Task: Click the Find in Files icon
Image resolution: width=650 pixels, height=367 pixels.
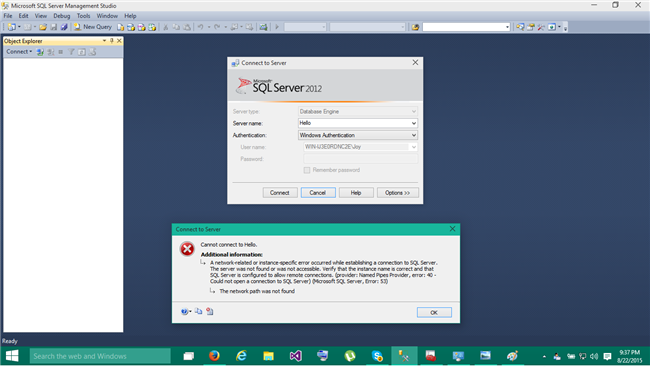Action: click(415, 27)
